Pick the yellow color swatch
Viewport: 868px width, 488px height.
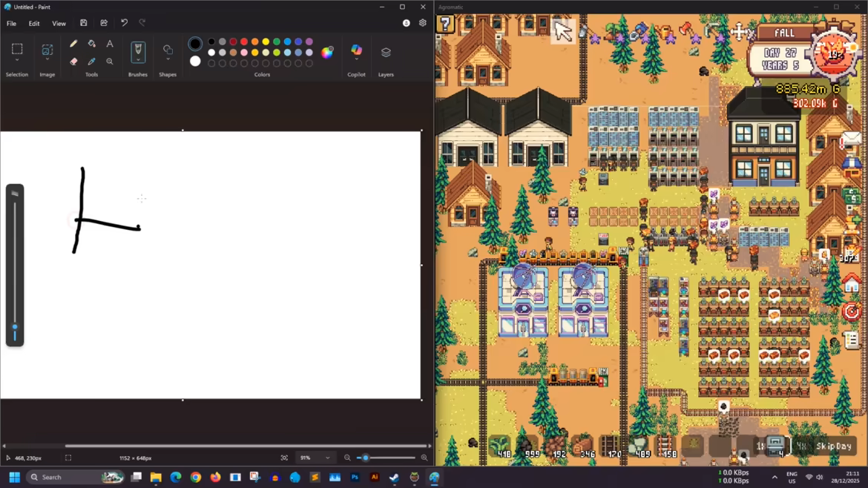pyautogui.click(x=266, y=42)
